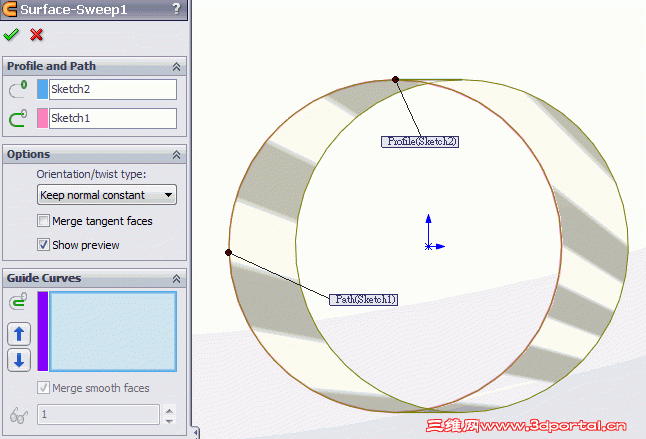Click the guide curves icon
The image size is (646, 439).
tap(18, 301)
